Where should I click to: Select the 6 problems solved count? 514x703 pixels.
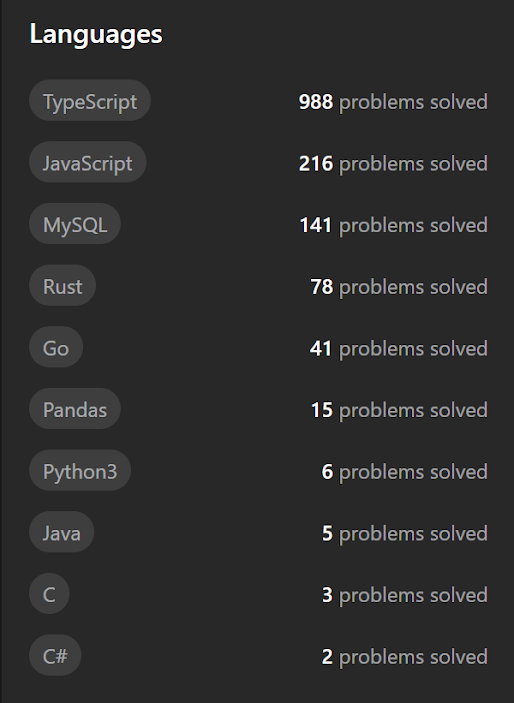[x=405, y=472]
